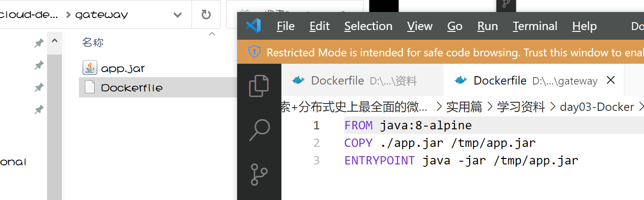Collapse the sort arrow above 名称 column
The width and height of the screenshot is (644, 200).
pos(212,34)
